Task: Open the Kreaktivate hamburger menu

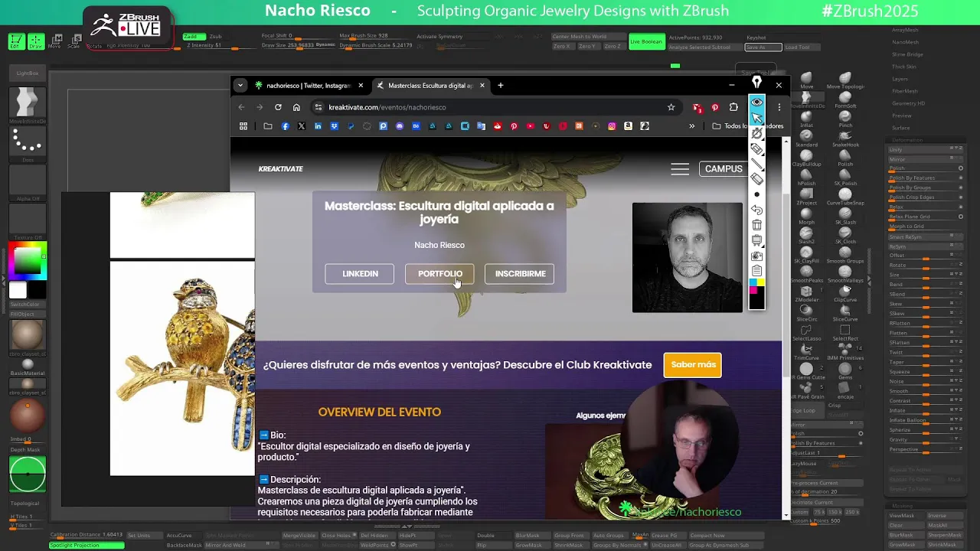Action: [680, 169]
